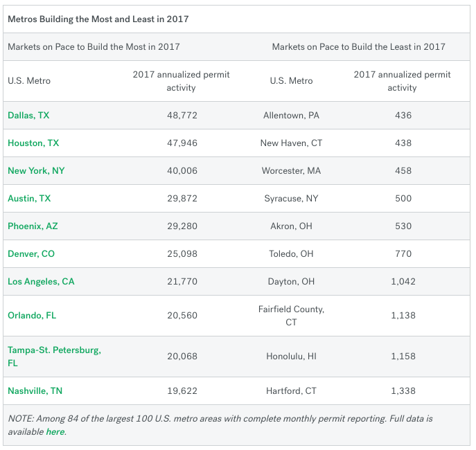Click the 'here' full data link

[x=55, y=432]
